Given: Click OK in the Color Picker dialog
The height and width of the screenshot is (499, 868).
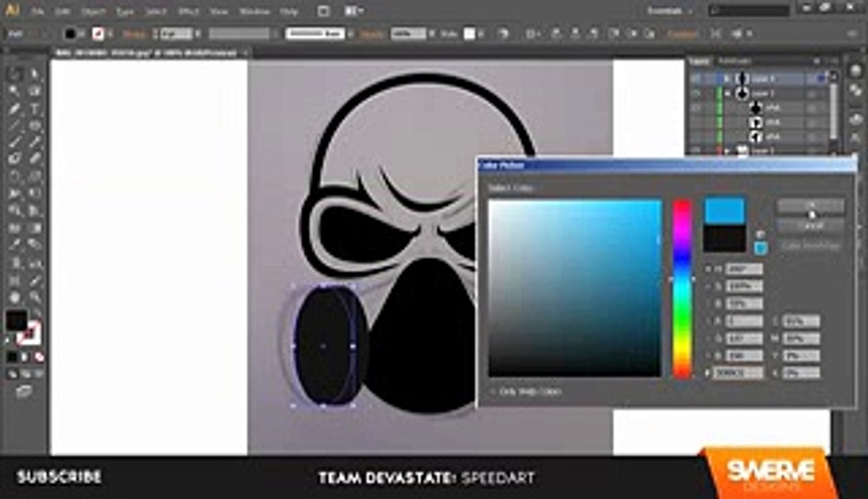Looking at the screenshot, I should [810, 206].
